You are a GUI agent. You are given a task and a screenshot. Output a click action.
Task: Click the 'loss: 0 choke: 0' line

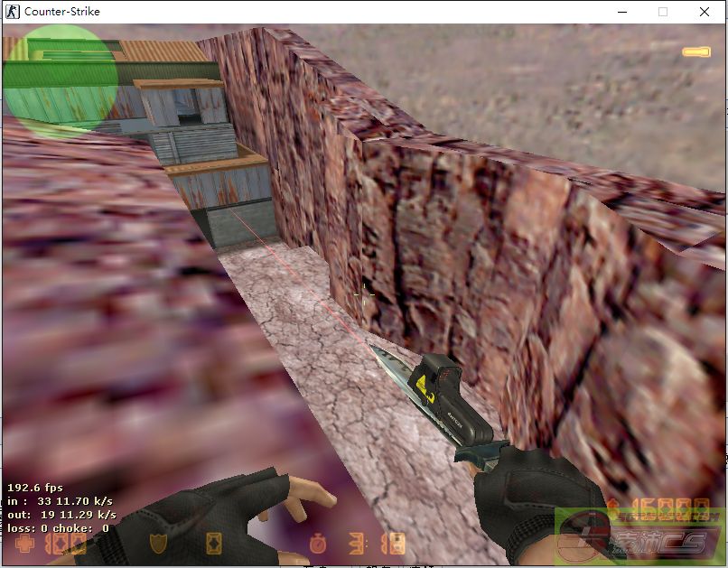click(x=58, y=527)
